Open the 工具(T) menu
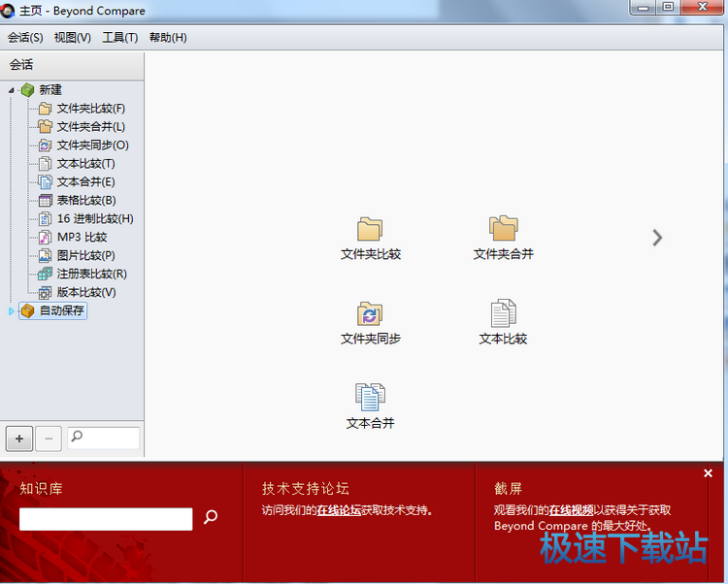 120,38
